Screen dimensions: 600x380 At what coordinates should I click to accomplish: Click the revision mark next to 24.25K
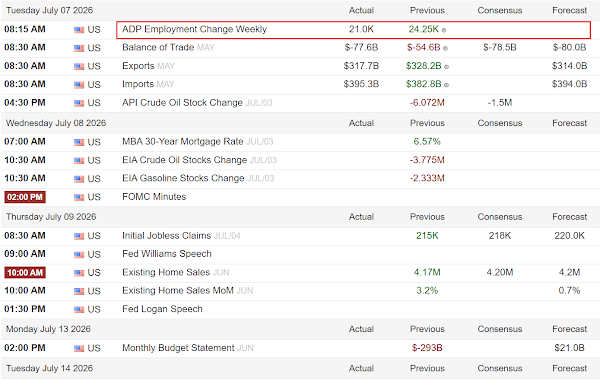click(444, 30)
